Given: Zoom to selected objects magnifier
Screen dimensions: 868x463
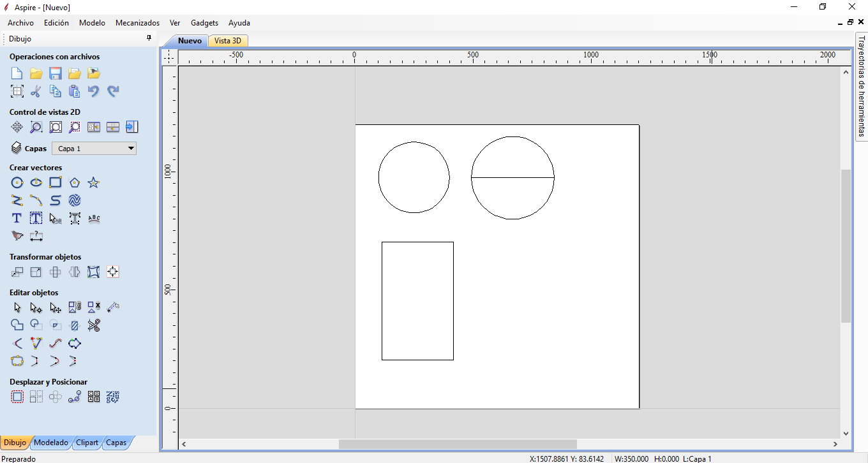Looking at the screenshot, I should tap(75, 127).
